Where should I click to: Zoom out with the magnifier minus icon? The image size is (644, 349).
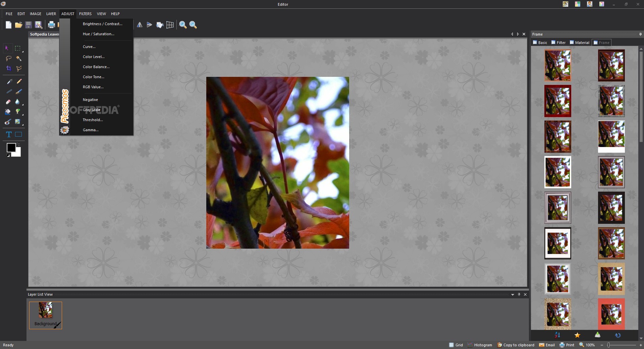pyautogui.click(x=193, y=24)
